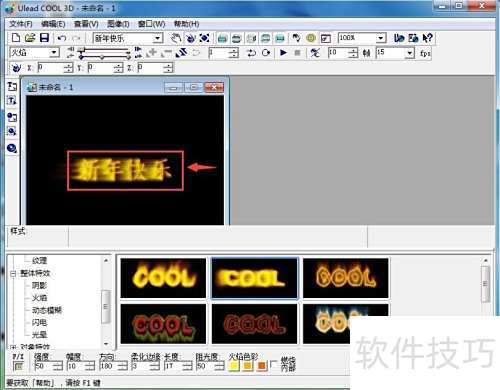Redo the undone action
Viewport: 500px width, 390px height.
coord(76,38)
